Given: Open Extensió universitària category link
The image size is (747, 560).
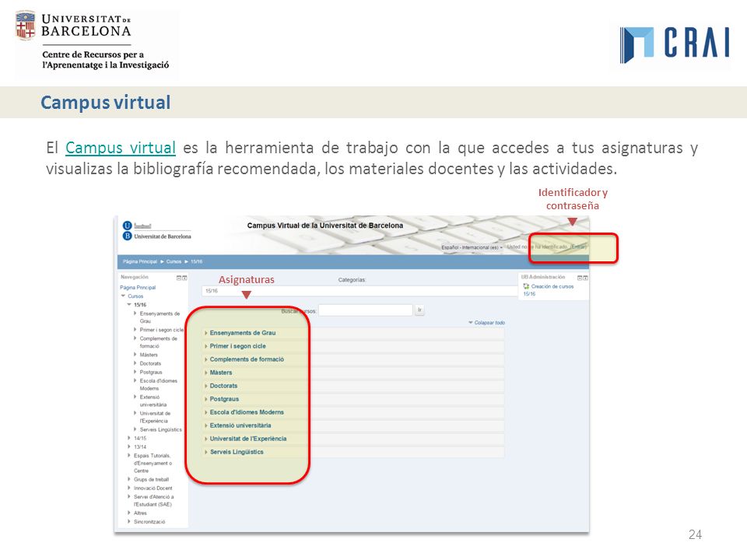Looking at the screenshot, I should (240, 425).
